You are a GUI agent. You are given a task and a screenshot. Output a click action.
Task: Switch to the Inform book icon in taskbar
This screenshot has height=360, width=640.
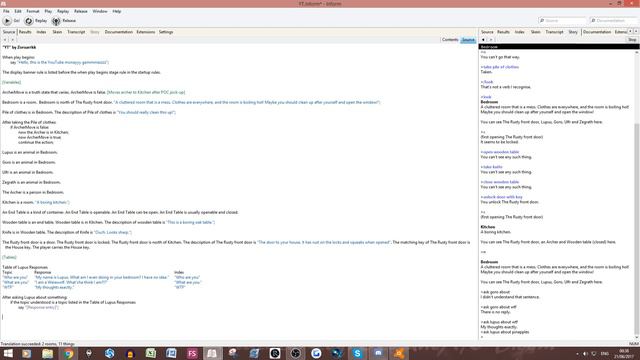coord(213,353)
